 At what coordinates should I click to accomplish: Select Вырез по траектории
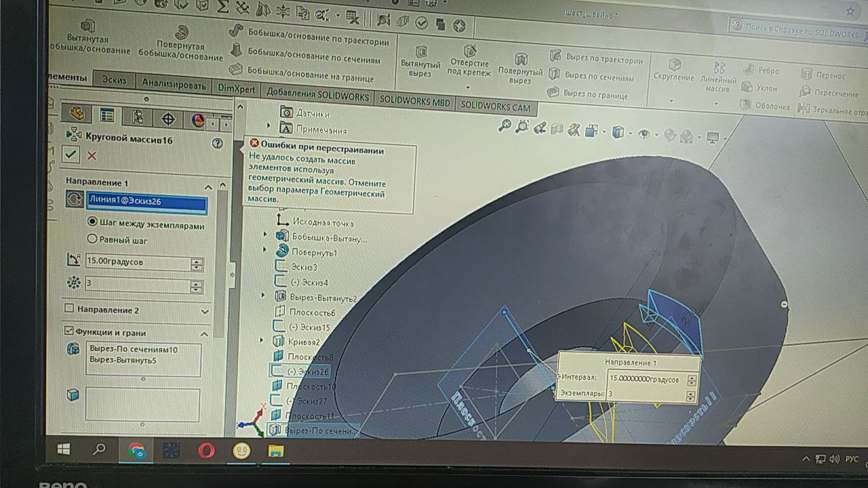(595, 58)
